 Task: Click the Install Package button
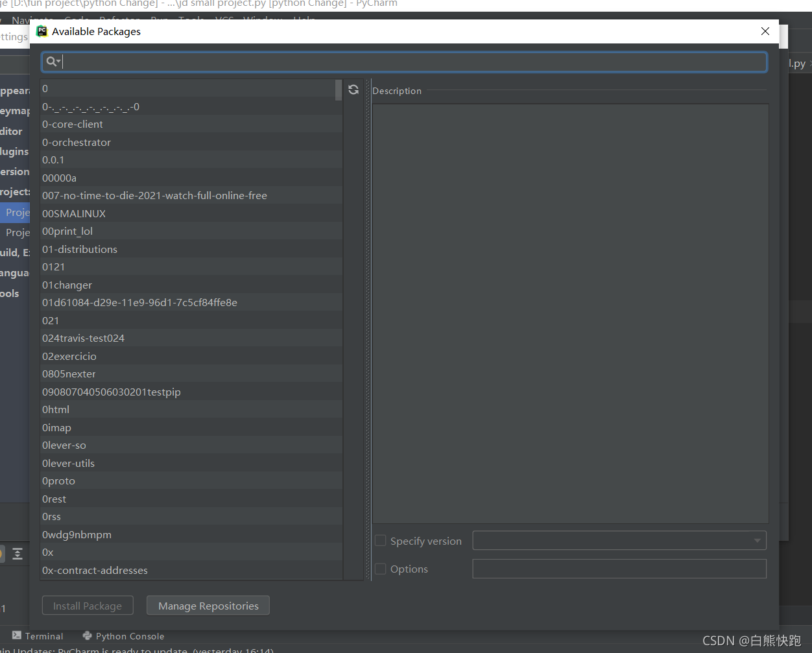pos(88,606)
